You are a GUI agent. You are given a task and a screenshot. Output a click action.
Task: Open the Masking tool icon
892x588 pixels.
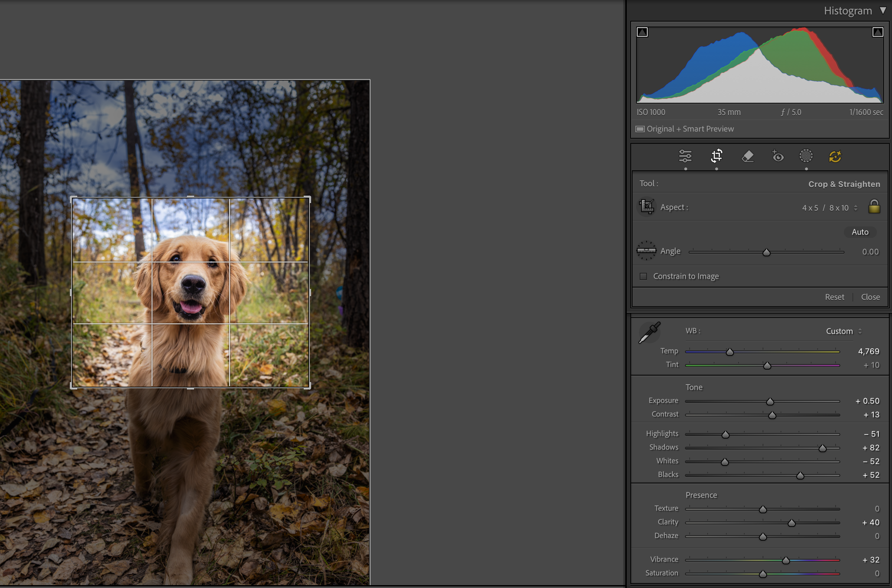pyautogui.click(x=806, y=156)
